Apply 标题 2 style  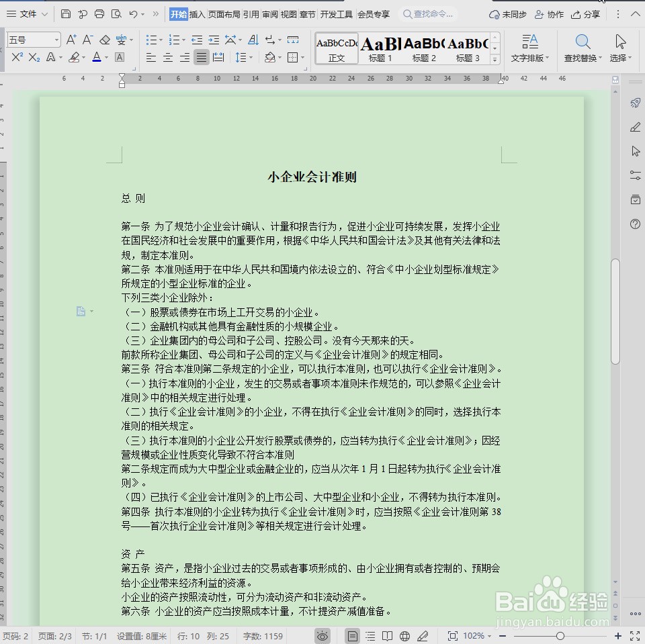pyautogui.click(x=424, y=48)
